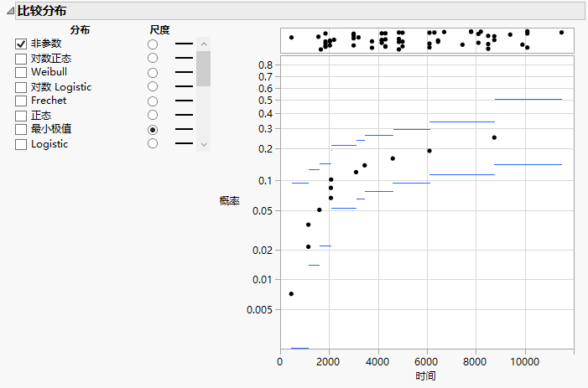Tick the 对数 Logistic checkbox
The image size is (588, 388).
(x=21, y=87)
